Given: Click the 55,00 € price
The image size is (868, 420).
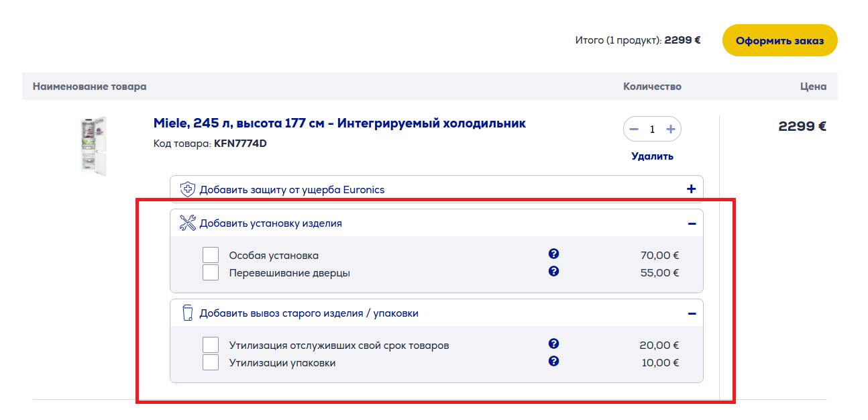Looking at the screenshot, I should pos(659,273).
